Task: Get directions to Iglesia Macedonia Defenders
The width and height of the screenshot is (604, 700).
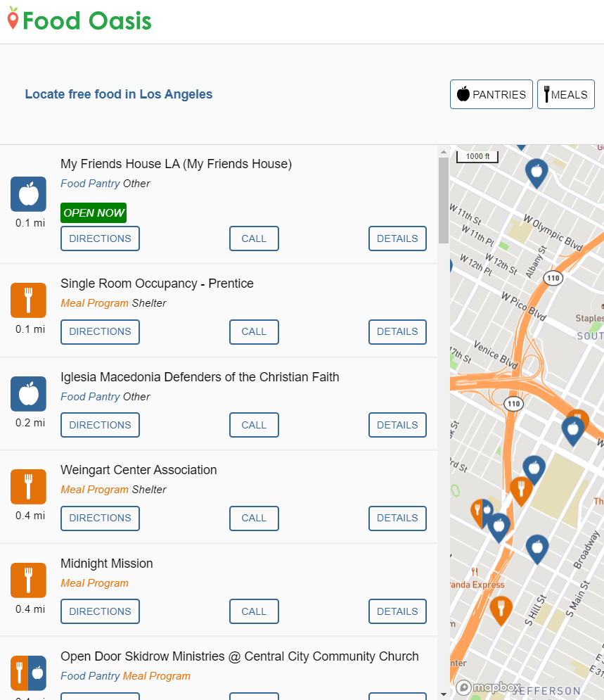Action: tap(100, 425)
